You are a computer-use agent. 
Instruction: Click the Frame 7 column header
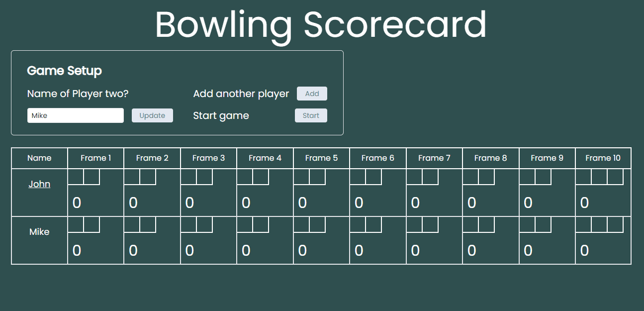(x=434, y=158)
